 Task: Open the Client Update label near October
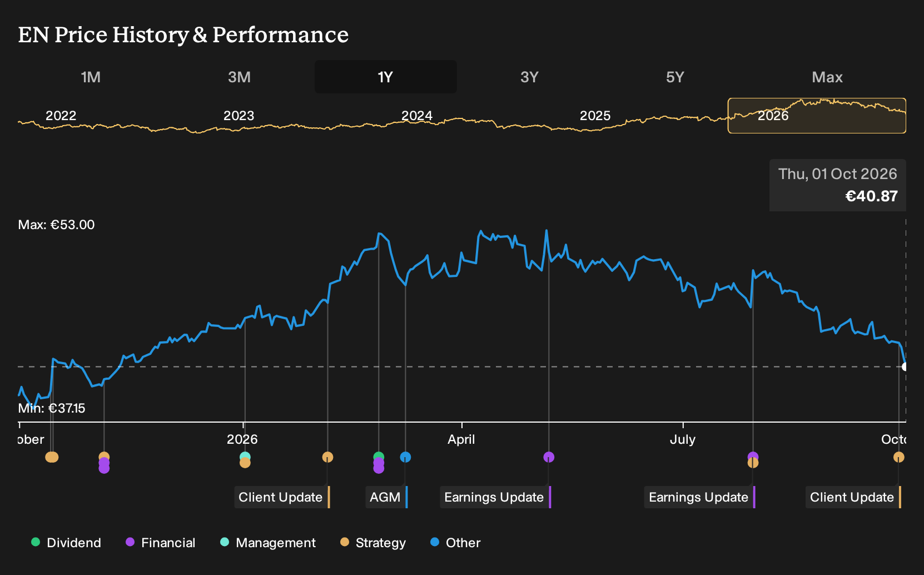(853, 497)
